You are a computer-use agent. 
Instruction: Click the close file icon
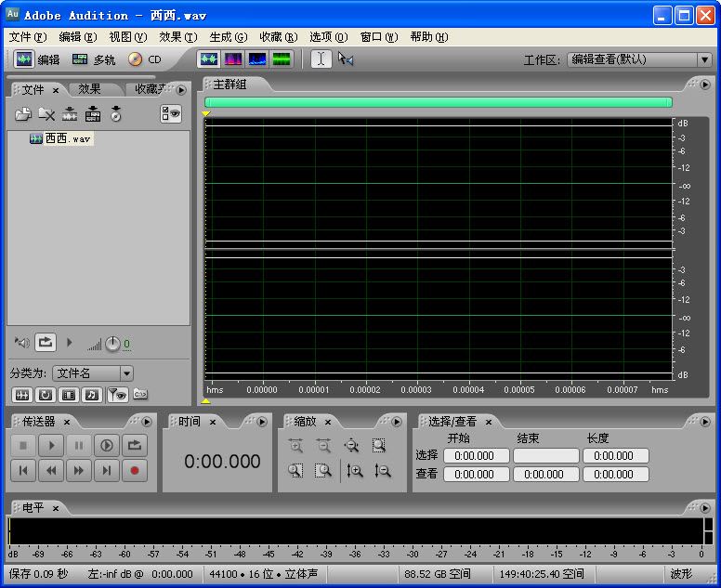coord(46,113)
